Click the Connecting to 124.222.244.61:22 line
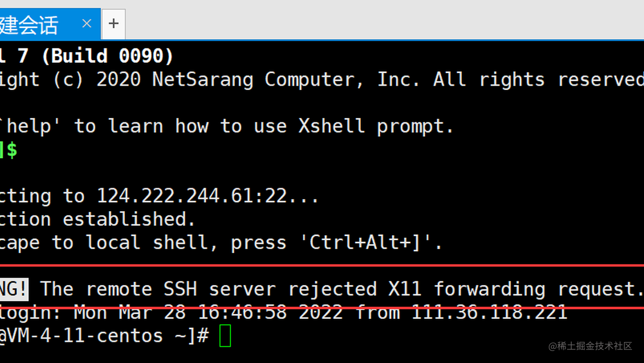The image size is (644, 363). point(157,195)
